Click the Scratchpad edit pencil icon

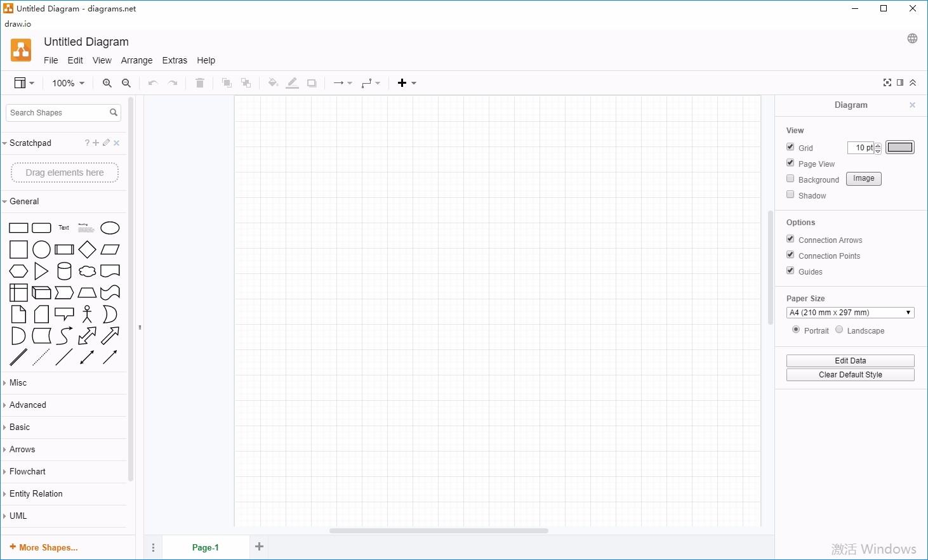click(106, 143)
